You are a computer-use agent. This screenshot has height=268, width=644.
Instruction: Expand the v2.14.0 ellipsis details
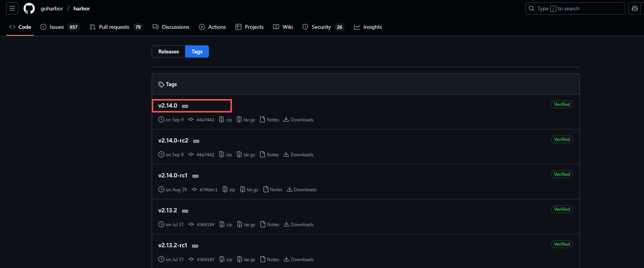185,106
